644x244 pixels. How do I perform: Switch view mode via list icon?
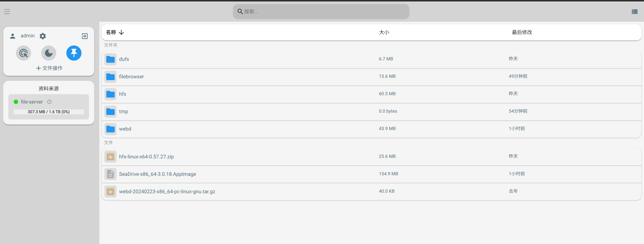pos(635,12)
